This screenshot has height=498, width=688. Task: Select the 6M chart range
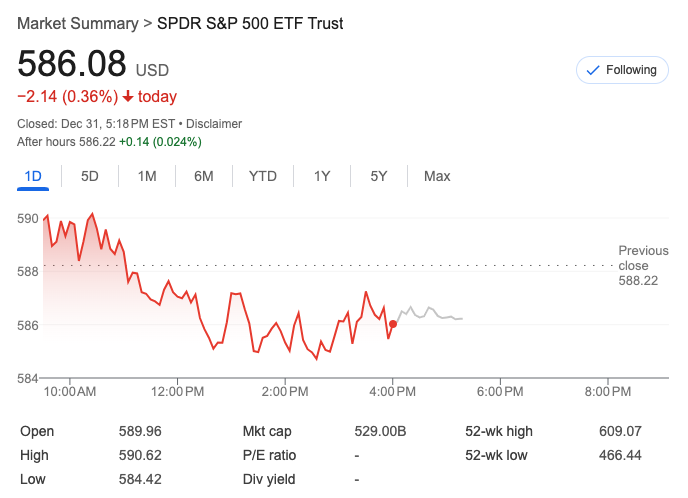204,177
